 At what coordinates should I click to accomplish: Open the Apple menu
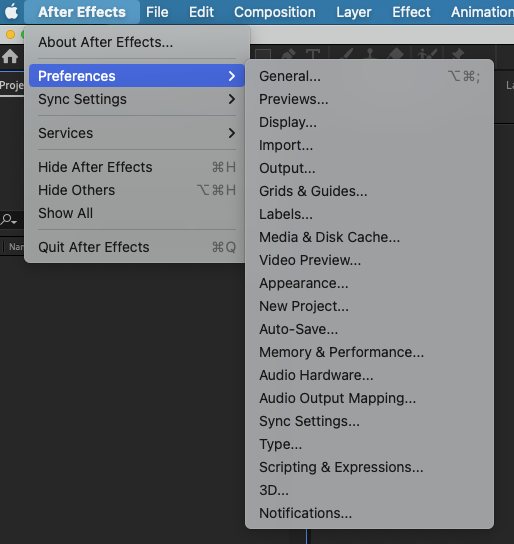[11, 12]
